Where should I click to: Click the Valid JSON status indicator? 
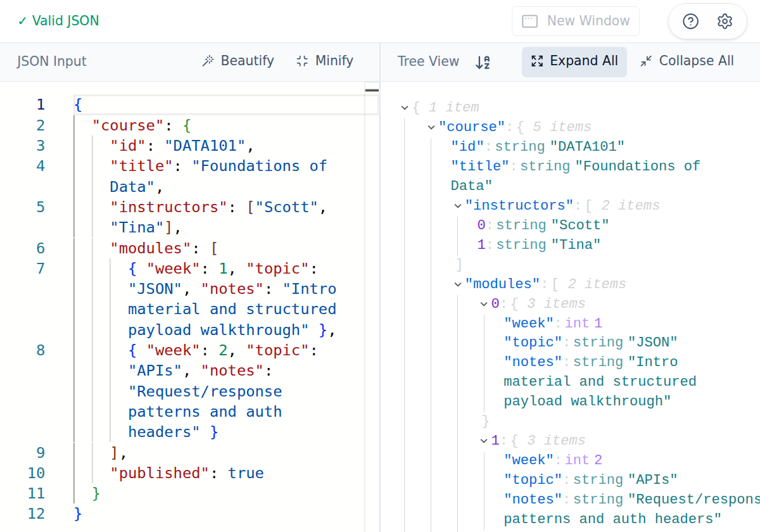58,20
